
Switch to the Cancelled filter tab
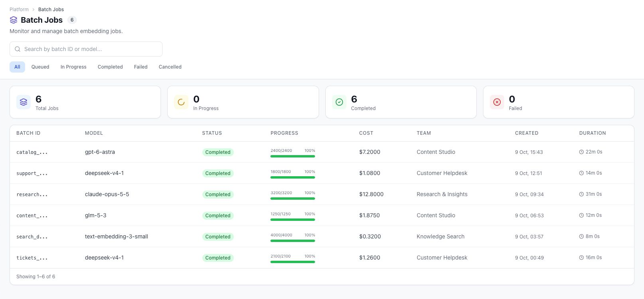click(x=170, y=67)
